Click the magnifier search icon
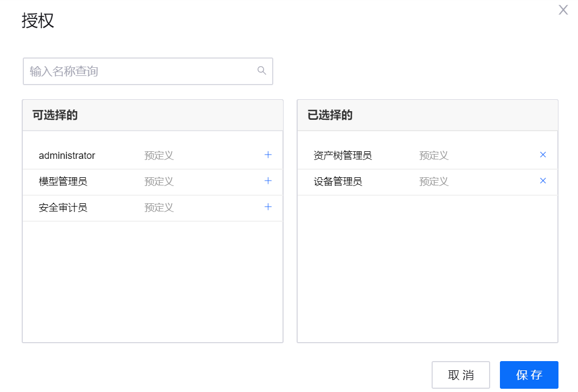This screenshot has height=392, width=578. [261, 70]
